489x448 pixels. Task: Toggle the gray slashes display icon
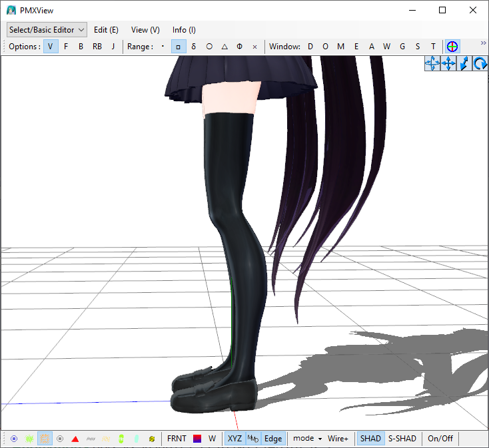click(91, 439)
